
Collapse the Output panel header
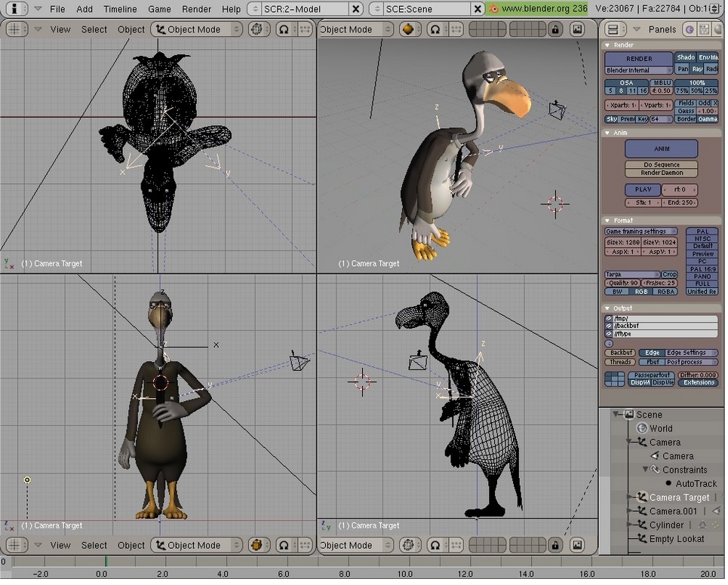point(607,308)
